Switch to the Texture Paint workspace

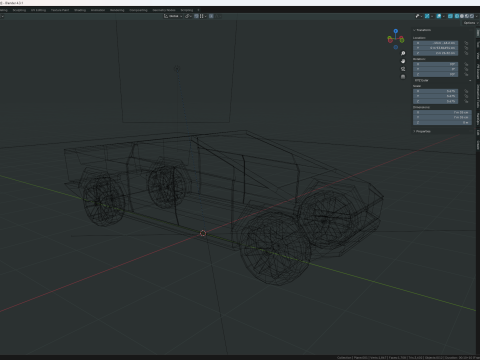point(60,10)
